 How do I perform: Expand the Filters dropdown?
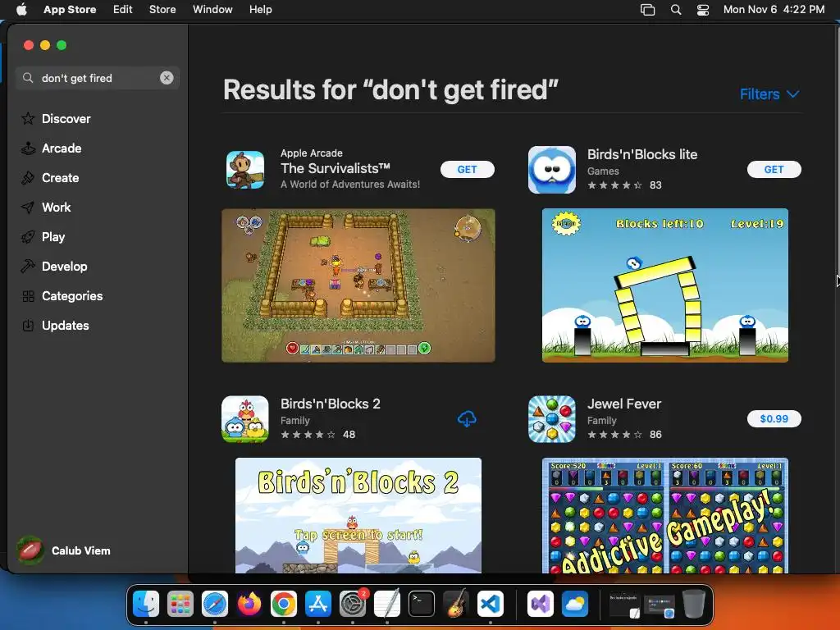click(769, 94)
